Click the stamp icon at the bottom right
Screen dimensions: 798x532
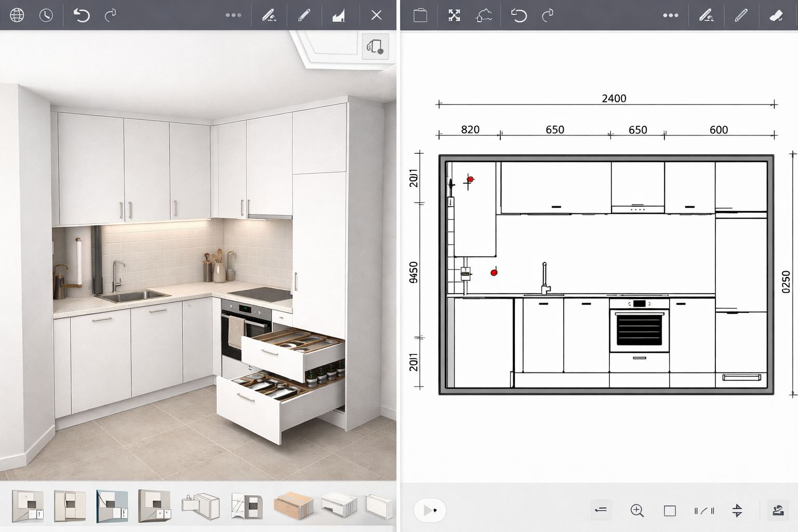pyautogui.click(x=778, y=510)
